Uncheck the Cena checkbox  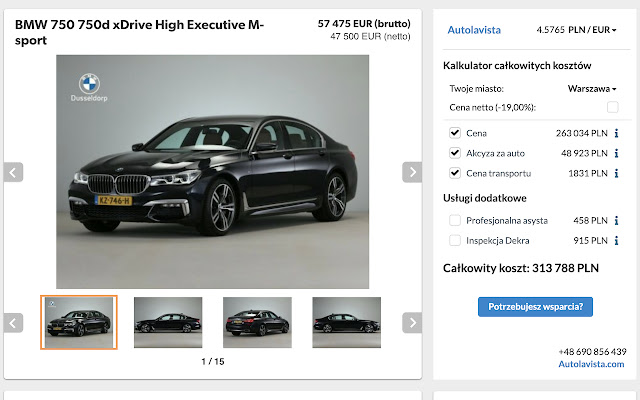pos(455,133)
